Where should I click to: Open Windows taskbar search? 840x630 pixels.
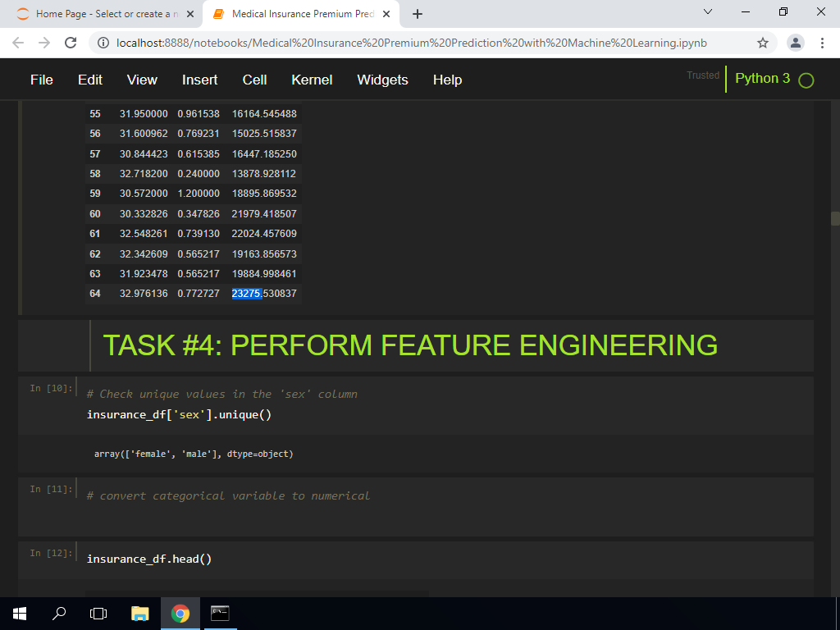point(59,614)
